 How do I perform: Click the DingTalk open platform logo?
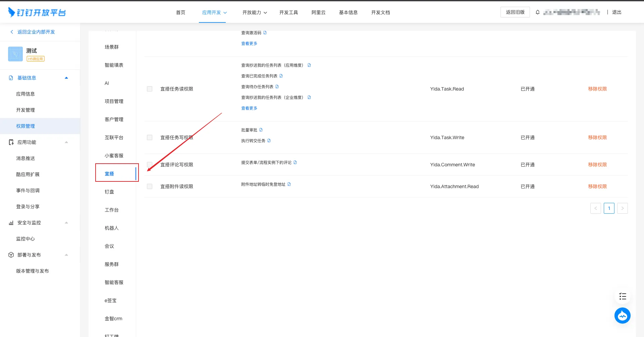pos(37,12)
